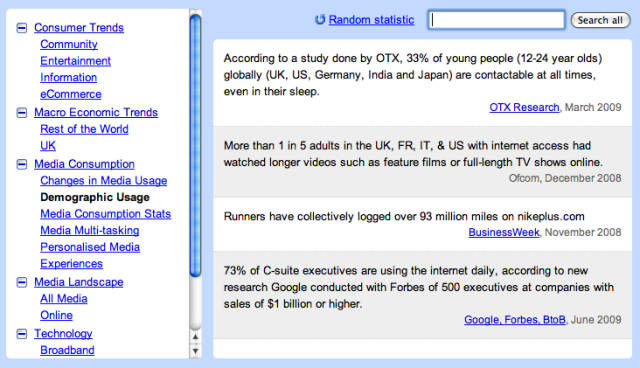Open the Community subcategory

[x=69, y=44]
